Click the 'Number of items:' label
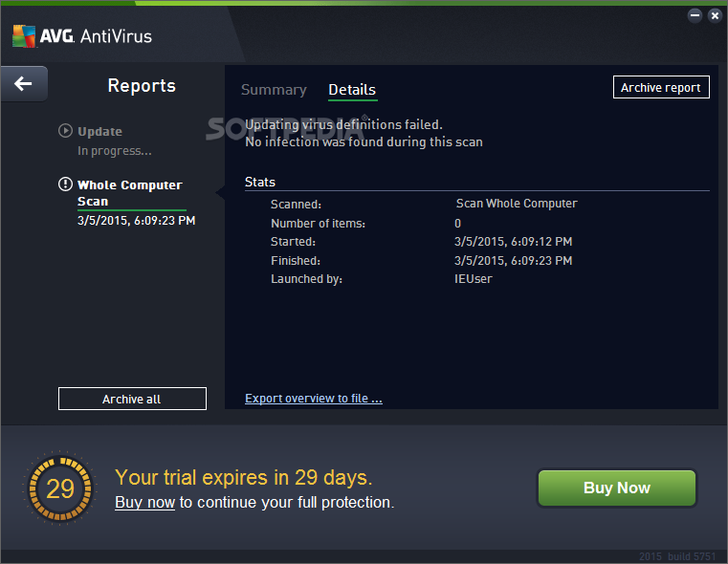The width and height of the screenshot is (728, 564). click(318, 224)
